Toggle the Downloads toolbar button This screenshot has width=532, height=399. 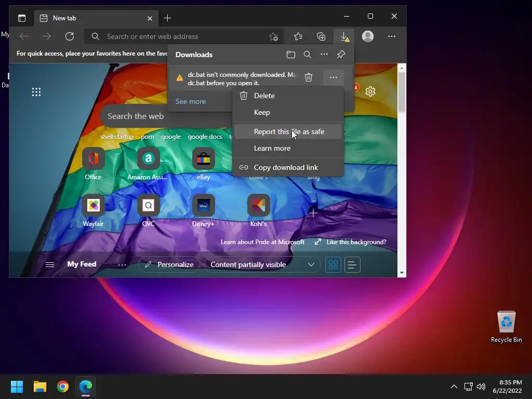click(344, 36)
